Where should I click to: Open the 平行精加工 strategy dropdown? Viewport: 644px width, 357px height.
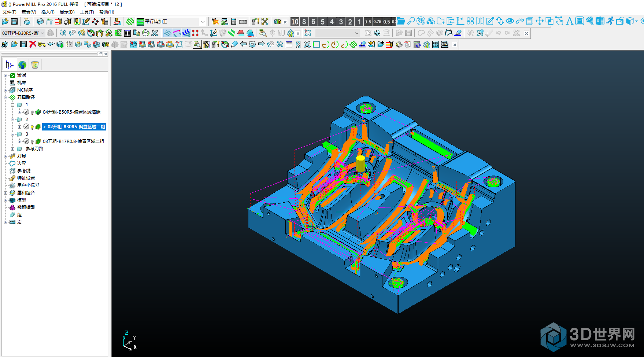click(x=203, y=22)
